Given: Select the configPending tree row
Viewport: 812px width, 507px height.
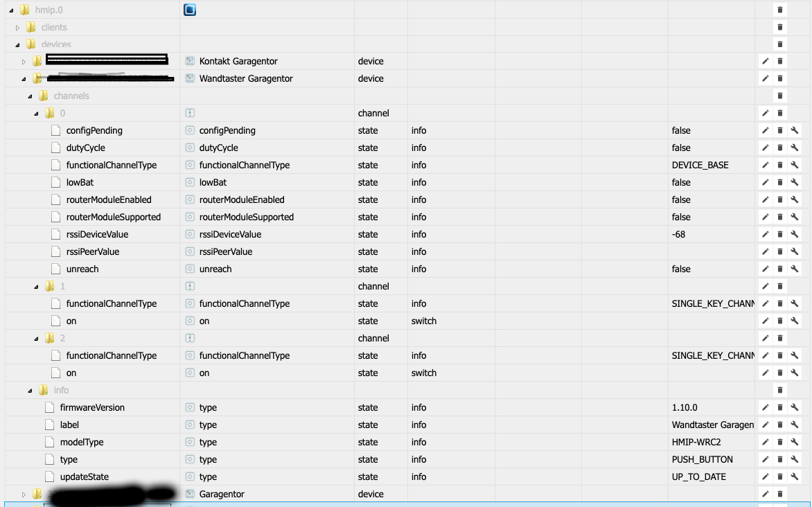Looking at the screenshot, I should pos(94,130).
